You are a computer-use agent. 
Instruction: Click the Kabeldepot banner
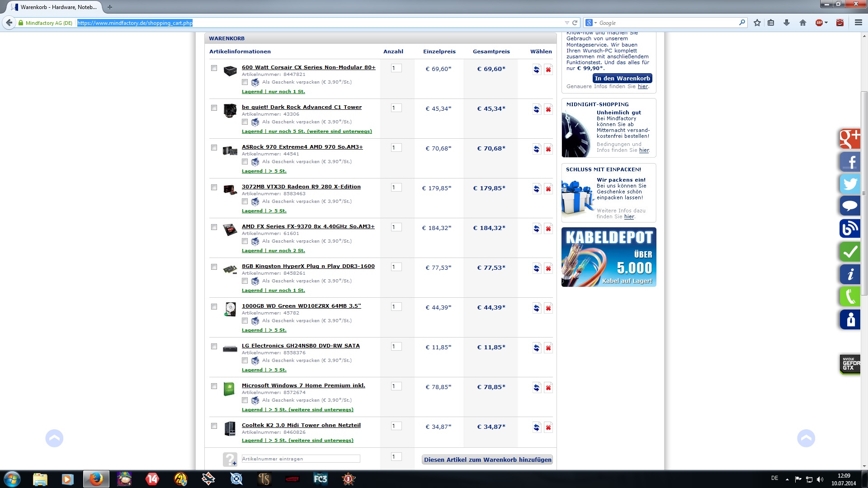(609, 257)
